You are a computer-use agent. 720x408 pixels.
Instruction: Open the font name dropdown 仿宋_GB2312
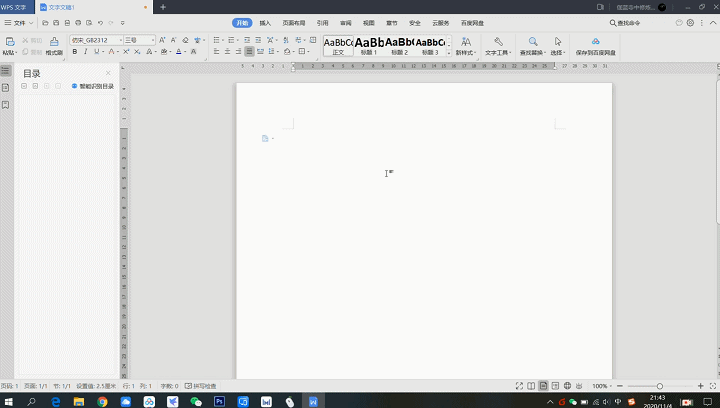coord(94,40)
